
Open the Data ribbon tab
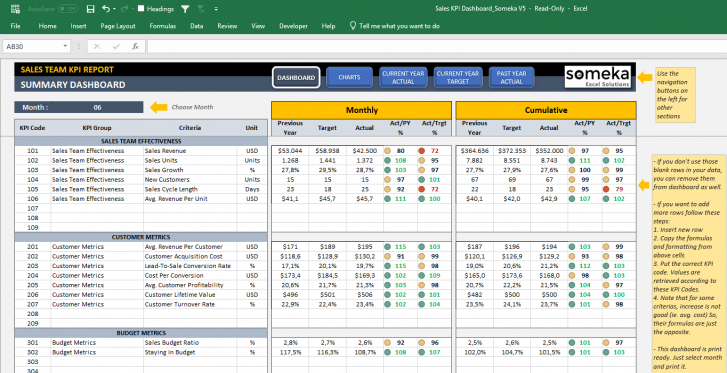click(197, 26)
